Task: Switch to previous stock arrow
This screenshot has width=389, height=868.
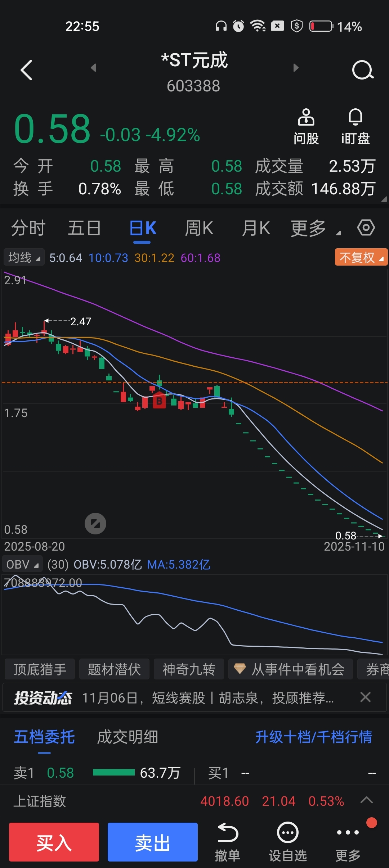Action: point(93,68)
